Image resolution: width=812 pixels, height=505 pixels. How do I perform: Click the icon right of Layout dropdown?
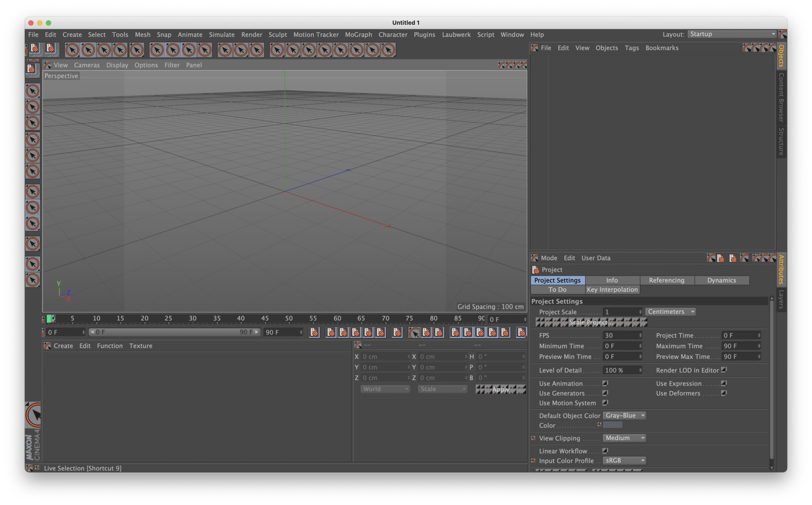click(x=782, y=35)
